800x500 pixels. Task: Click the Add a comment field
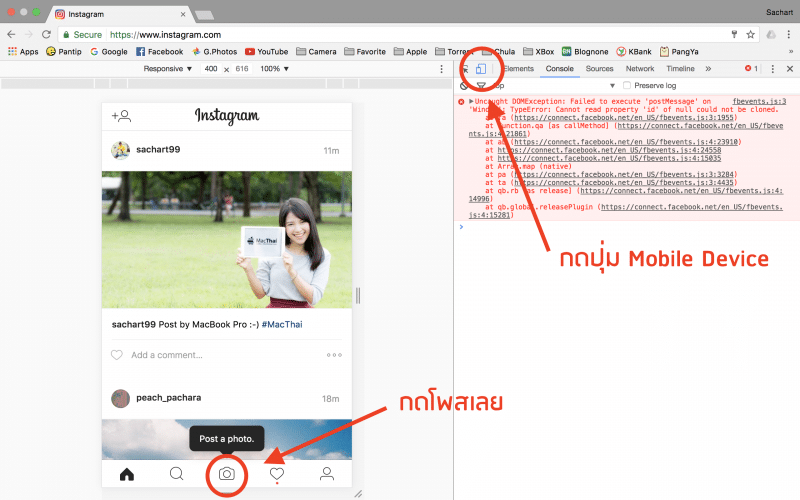167,355
